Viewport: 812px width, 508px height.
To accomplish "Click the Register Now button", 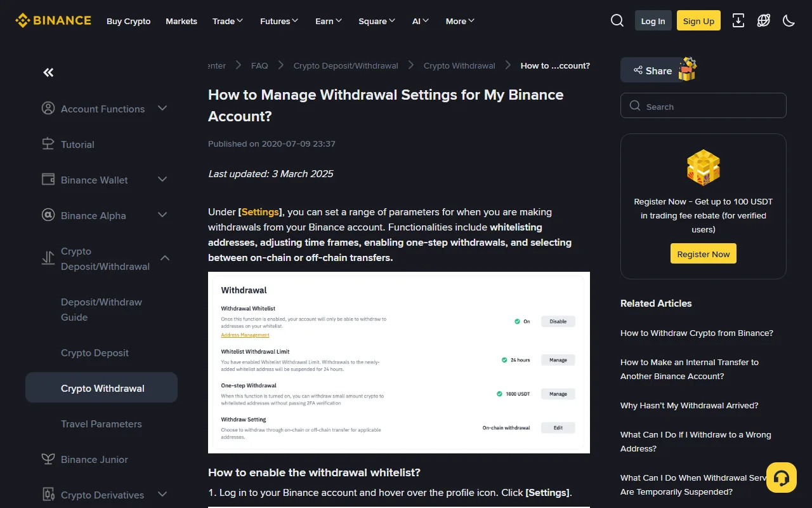I will [704, 254].
